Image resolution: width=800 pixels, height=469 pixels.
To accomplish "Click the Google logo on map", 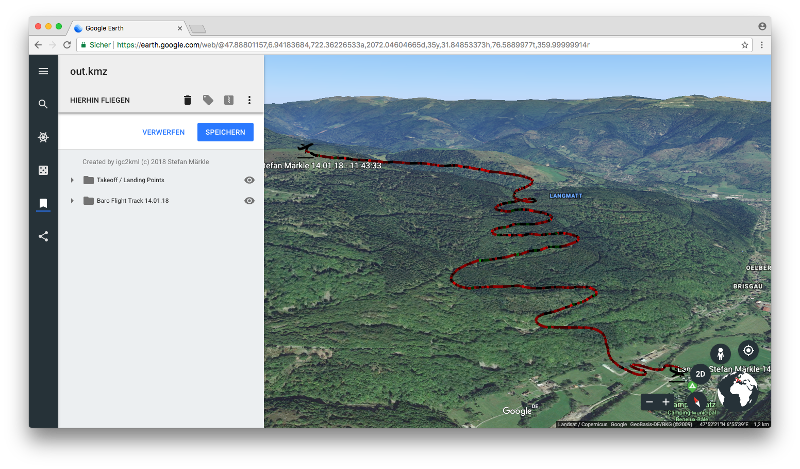I will 517,411.
